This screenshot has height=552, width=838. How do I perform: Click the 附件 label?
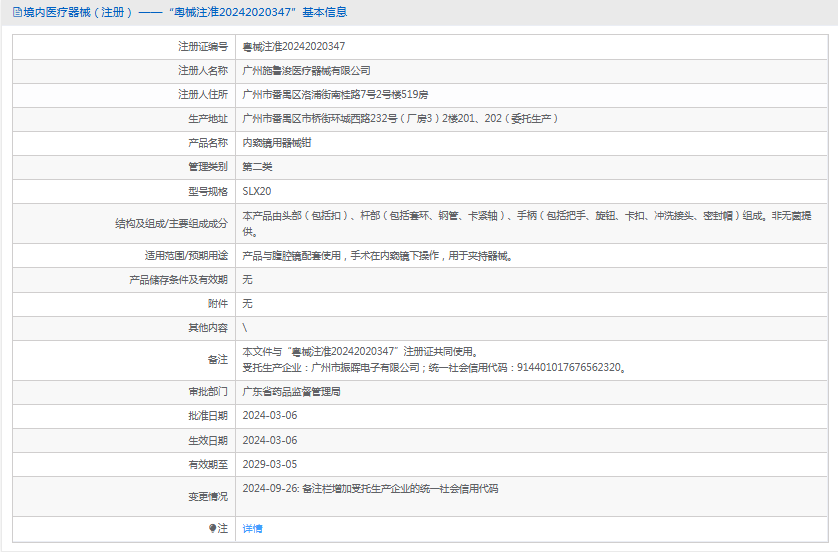coord(218,304)
